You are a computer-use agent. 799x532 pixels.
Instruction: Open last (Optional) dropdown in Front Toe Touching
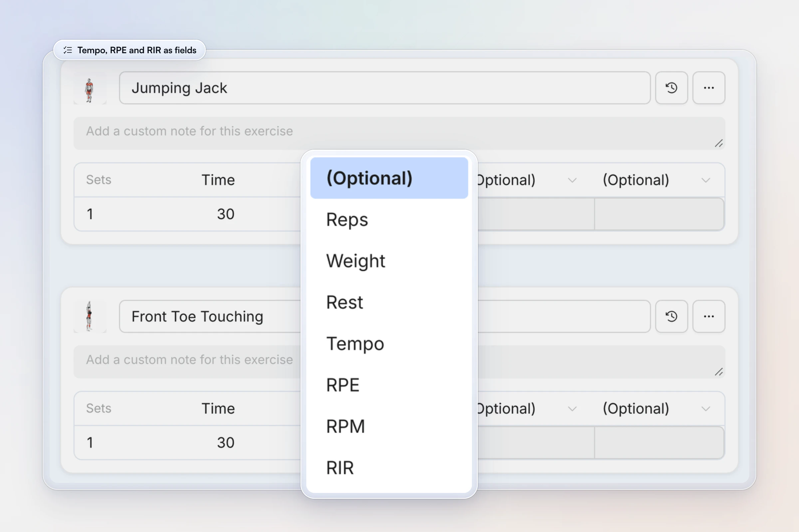coord(657,409)
